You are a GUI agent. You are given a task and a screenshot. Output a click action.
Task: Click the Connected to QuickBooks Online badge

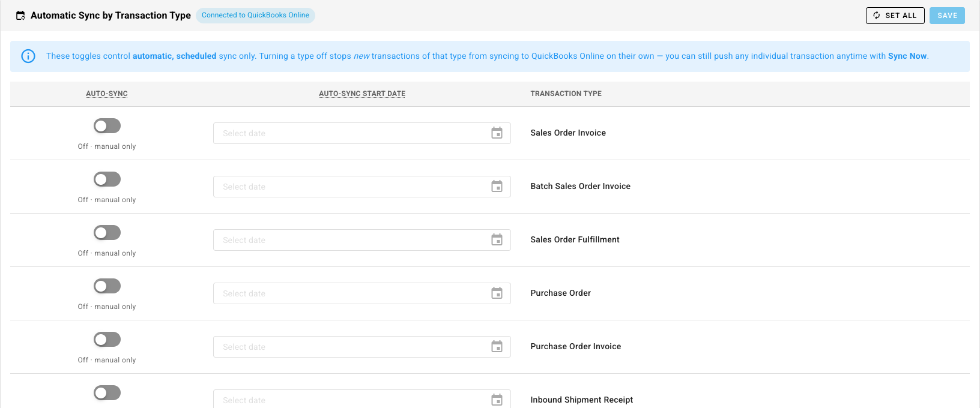click(255, 15)
